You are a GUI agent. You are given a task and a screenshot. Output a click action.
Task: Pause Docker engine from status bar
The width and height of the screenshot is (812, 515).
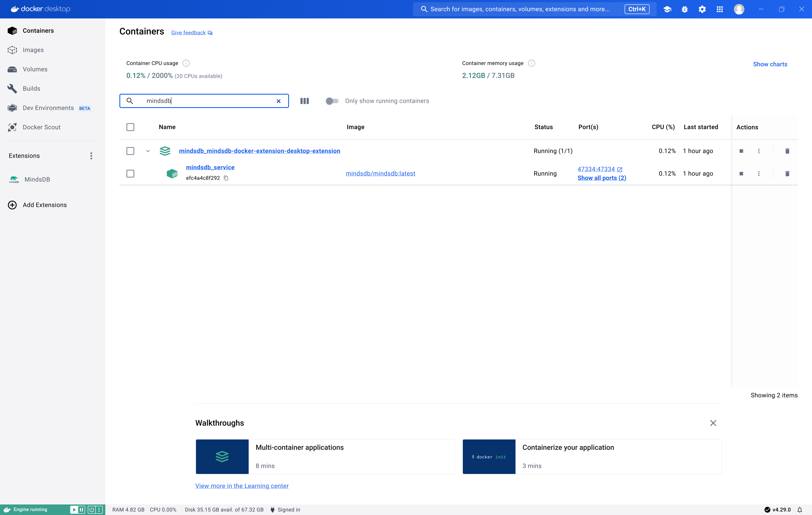pyautogui.click(x=82, y=510)
